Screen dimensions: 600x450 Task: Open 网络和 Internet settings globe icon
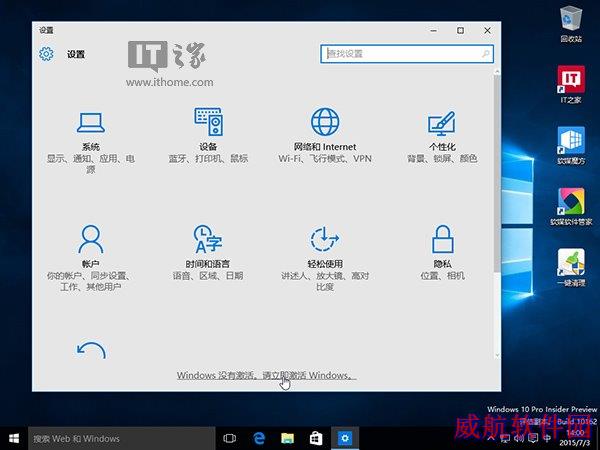tap(325, 122)
